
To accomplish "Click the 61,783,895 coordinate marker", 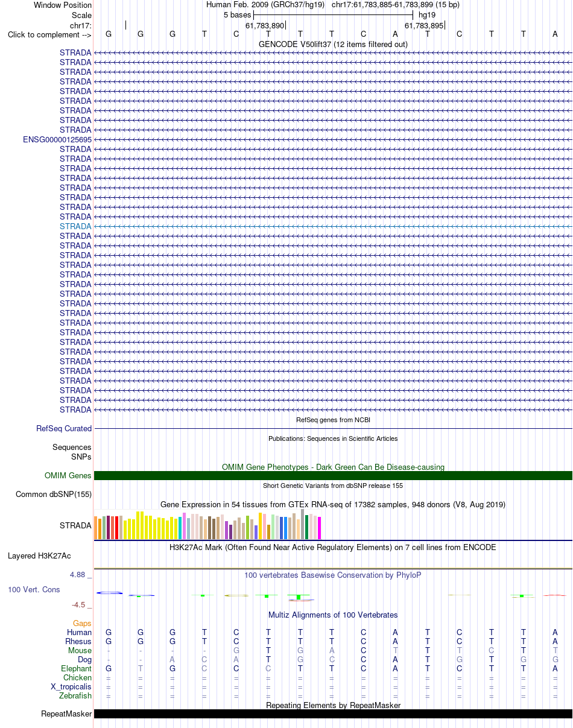I will (424, 25).
